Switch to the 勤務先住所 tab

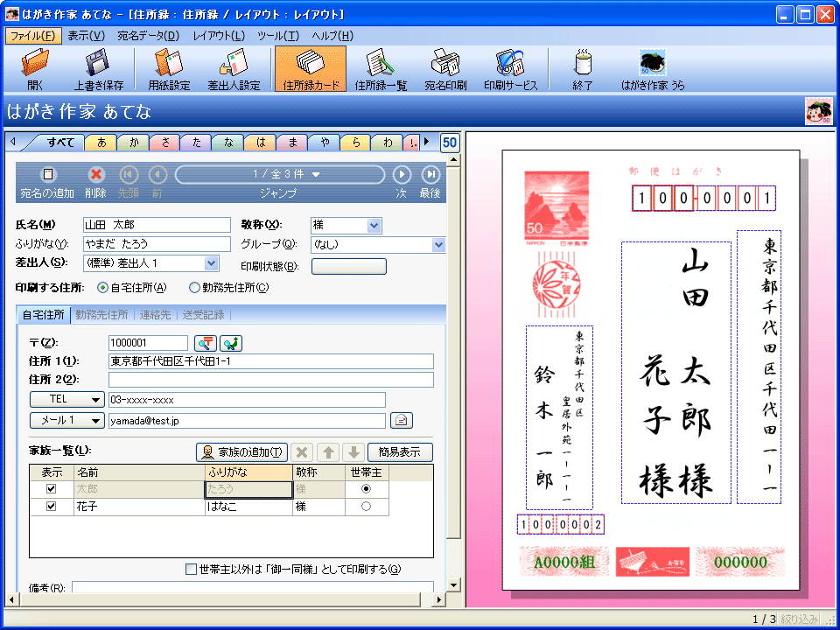101,315
